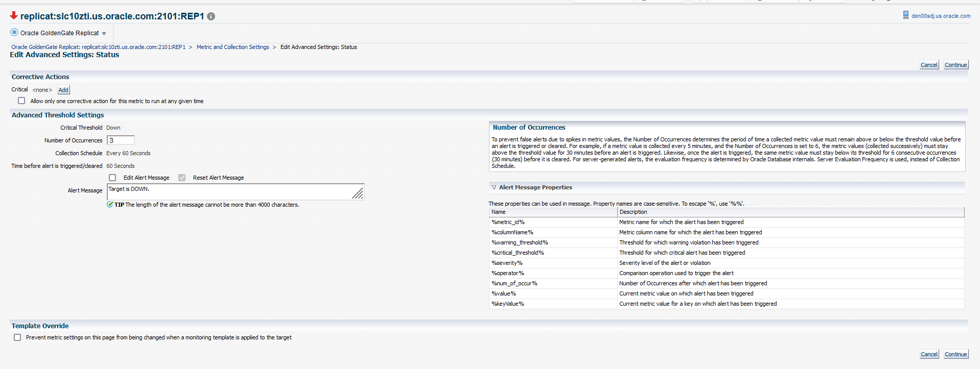Screen dimensions: 980x369
Task: Collapse the Alert Message Properties section
Action: [x=494, y=187]
